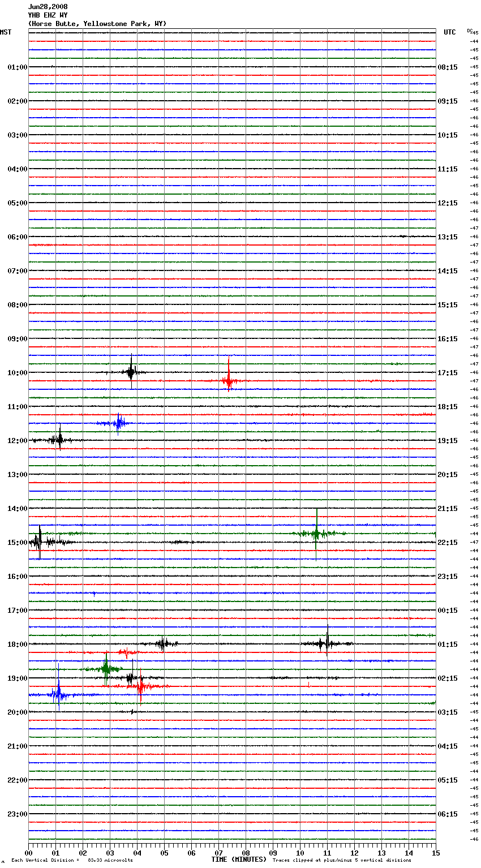Click 'Each Vertical Division = 83.33 microvolts' note
481x868 pixels.
point(72,861)
